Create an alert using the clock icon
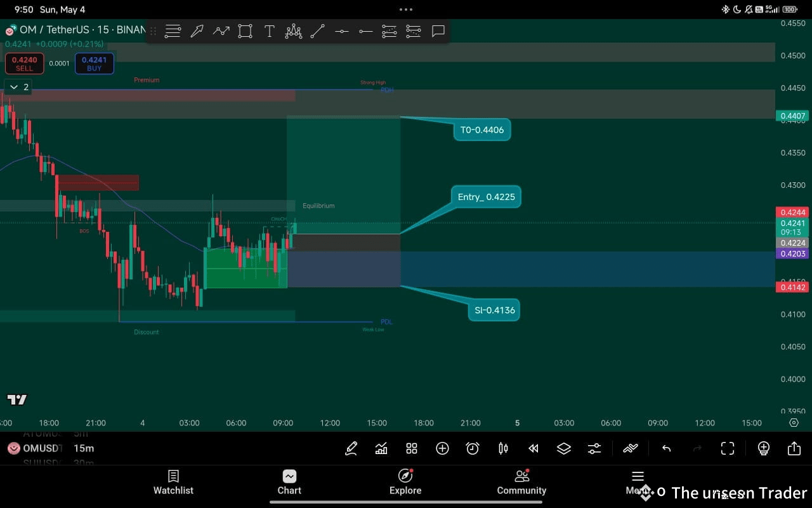Screen dimensions: 812x508 click(473, 448)
